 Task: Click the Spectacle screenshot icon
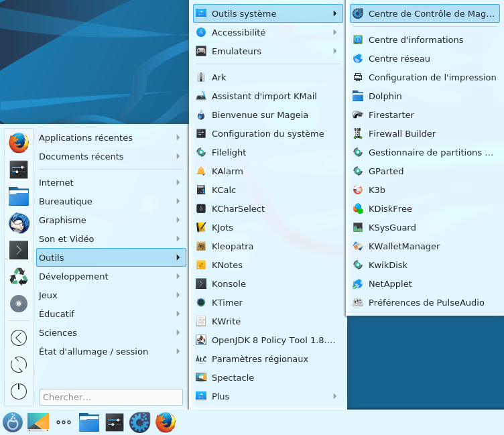click(x=201, y=377)
